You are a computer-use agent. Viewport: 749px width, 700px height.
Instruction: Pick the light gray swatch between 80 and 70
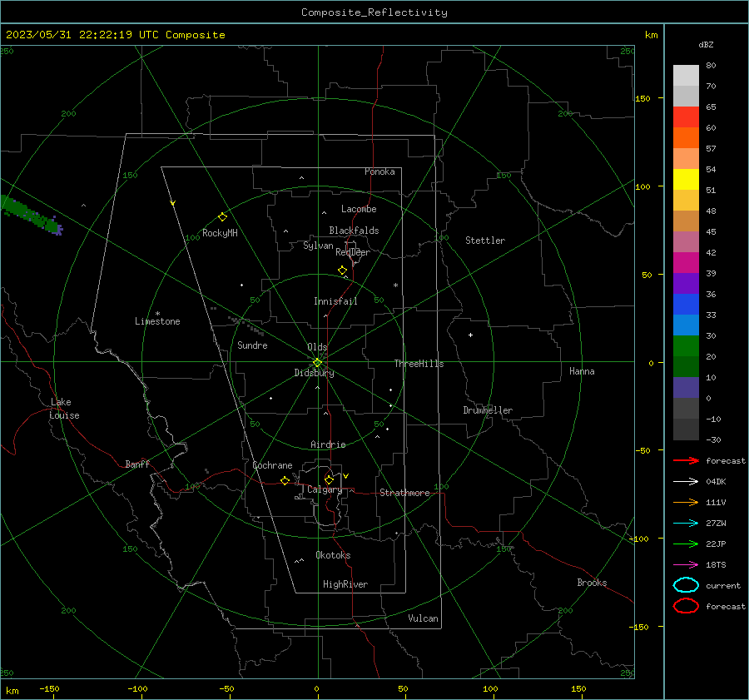pyautogui.click(x=686, y=76)
